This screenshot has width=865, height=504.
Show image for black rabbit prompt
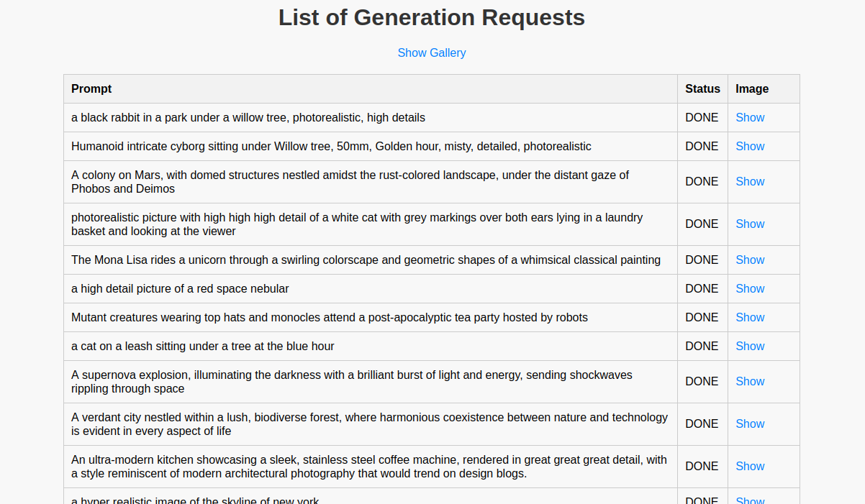pos(750,117)
